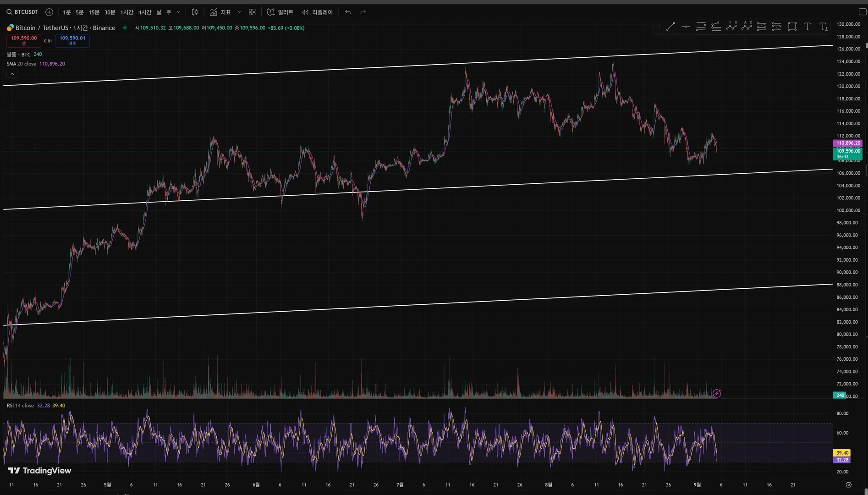Image resolution: width=868 pixels, height=495 pixels.
Task: Select the short position tool
Action: tap(777, 27)
